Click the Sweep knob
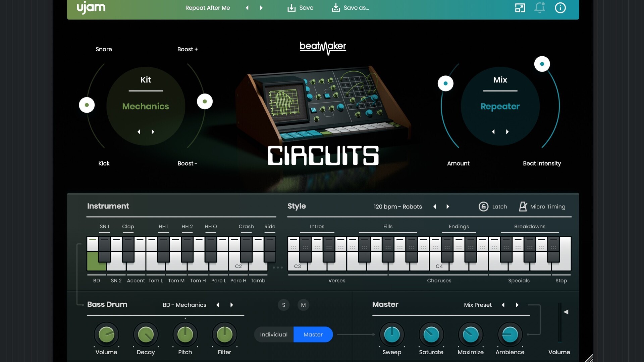Image resolution: width=644 pixels, height=362 pixels. (x=392, y=335)
